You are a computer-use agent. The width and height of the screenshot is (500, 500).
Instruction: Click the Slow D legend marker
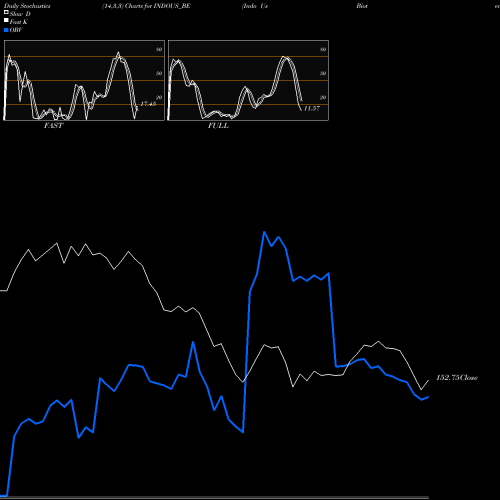6,12
